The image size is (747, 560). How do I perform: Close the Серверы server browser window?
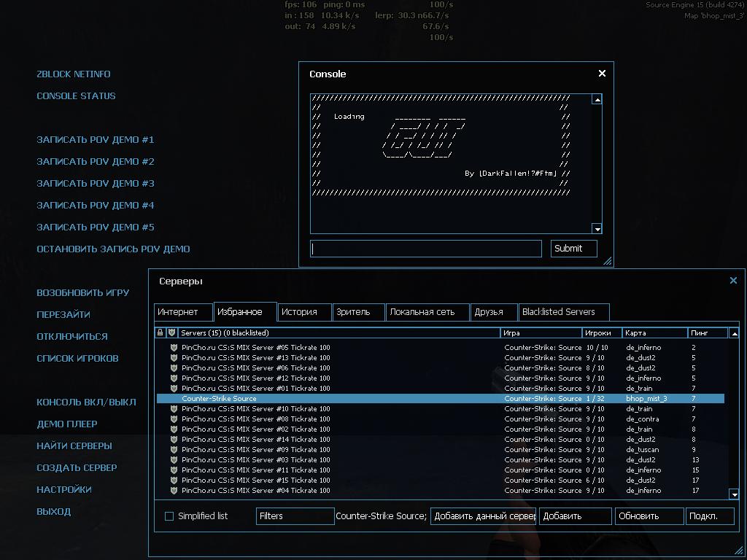(733, 281)
